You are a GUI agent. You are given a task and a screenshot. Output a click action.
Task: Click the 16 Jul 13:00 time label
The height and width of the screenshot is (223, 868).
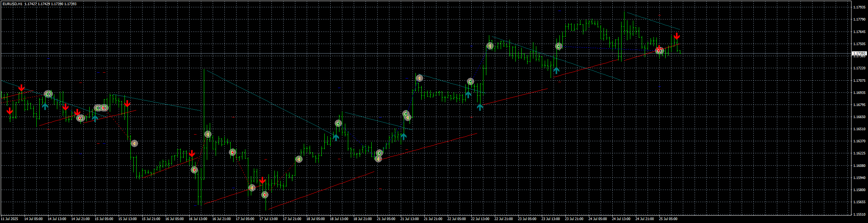click(x=198, y=219)
